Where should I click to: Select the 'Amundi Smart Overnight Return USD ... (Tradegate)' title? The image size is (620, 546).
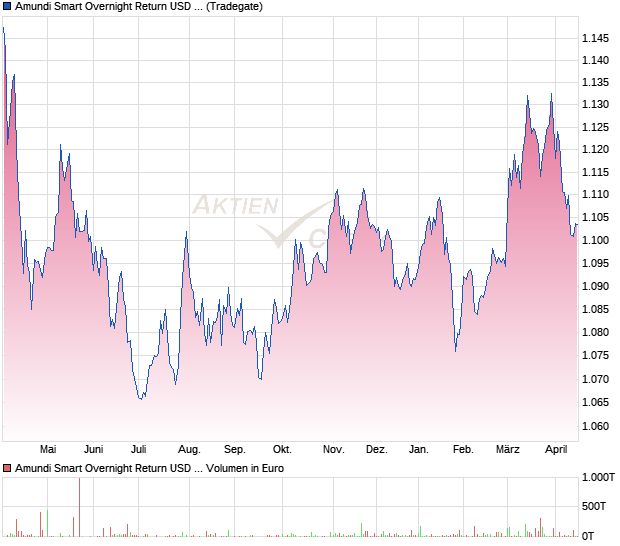(139, 7)
